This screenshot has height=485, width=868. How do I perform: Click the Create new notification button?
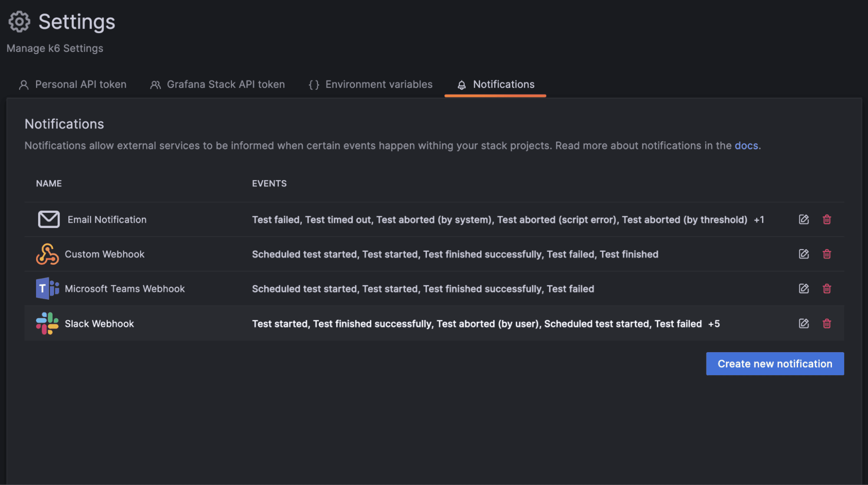coord(774,363)
